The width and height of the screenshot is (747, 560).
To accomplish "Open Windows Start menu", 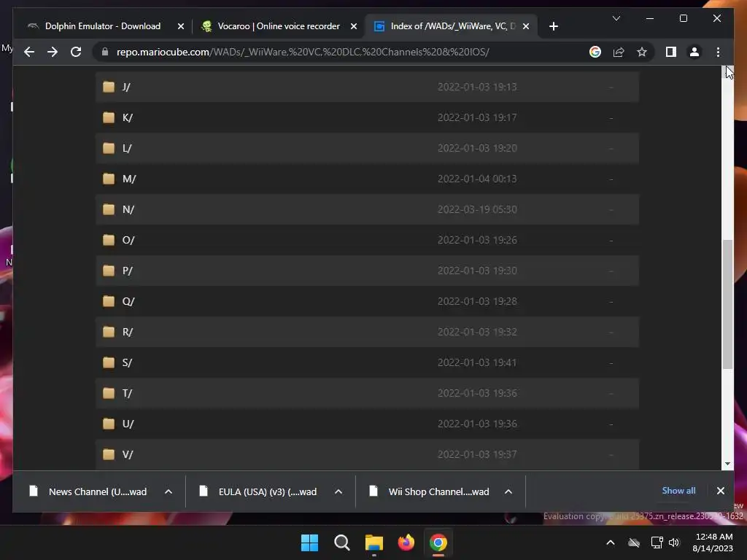I will 309,542.
